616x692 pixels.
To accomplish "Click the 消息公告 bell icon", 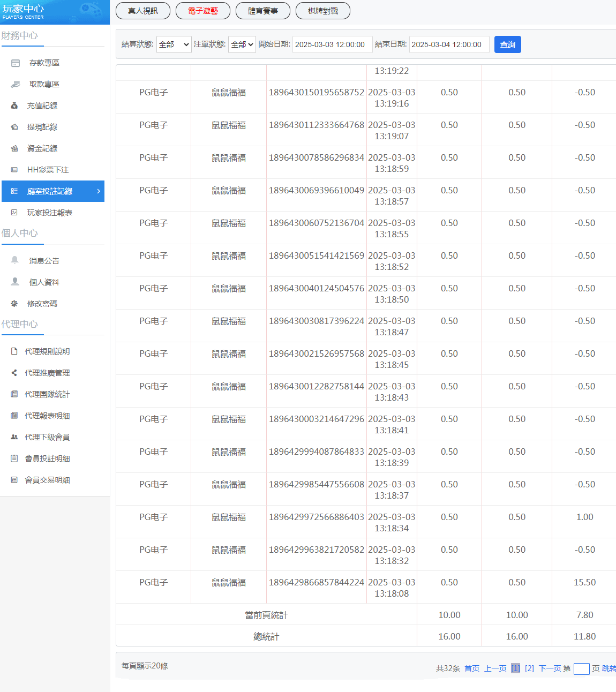I will [x=15, y=260].
